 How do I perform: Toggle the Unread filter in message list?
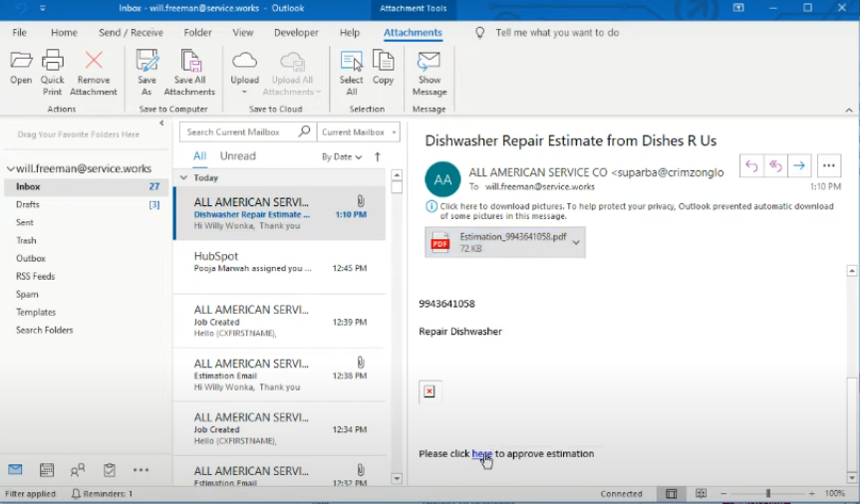pyautogui.click(x=237, y=156)
